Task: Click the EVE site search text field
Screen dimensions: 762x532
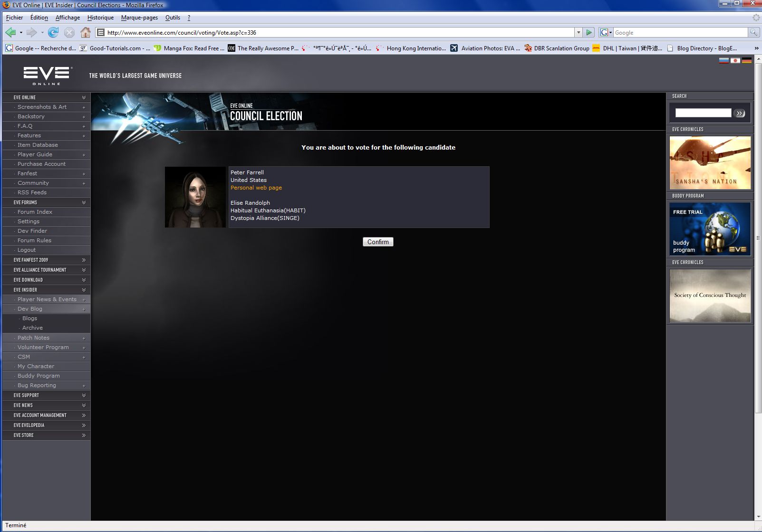Action: pyautogui.click(x=703, y=113)
